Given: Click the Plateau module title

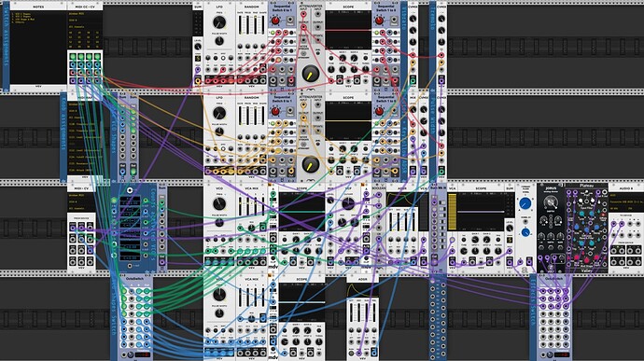Looking at the screenshot, I should [586, 186].
